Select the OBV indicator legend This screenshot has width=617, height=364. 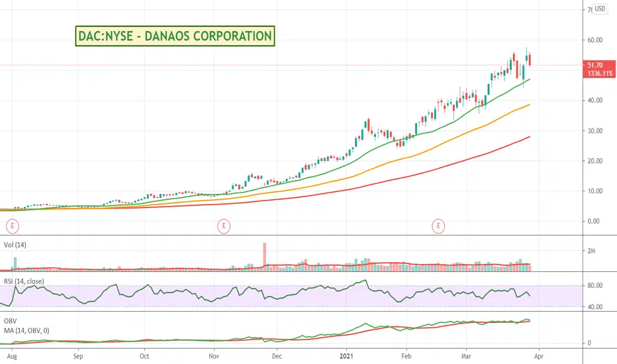[x=10, y=321]
